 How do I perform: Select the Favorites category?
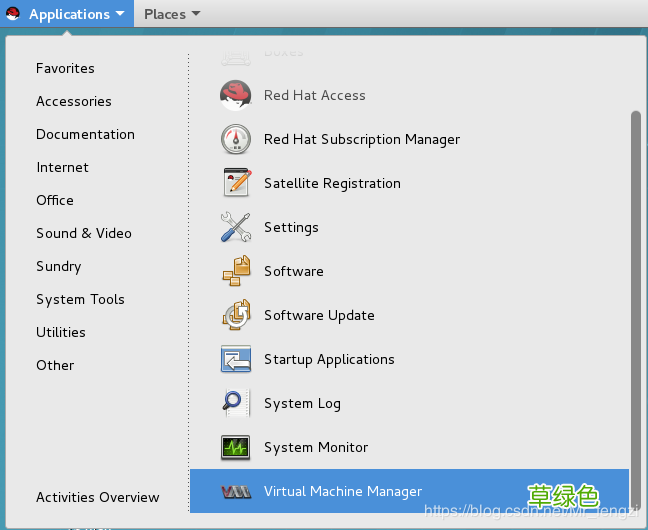[65, 68]
